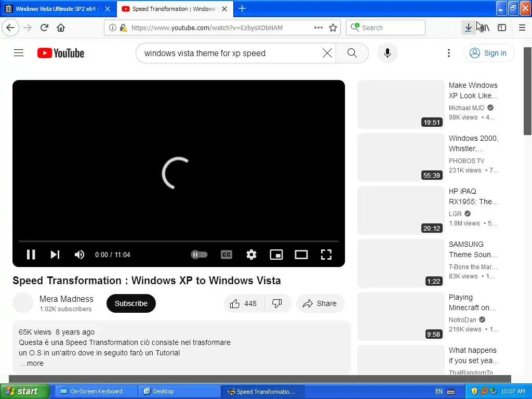Screen dimensions: 532x399
Task: Switch to Windows Vista Ultimate SP2 x64 tab
Action: [58, 9]
